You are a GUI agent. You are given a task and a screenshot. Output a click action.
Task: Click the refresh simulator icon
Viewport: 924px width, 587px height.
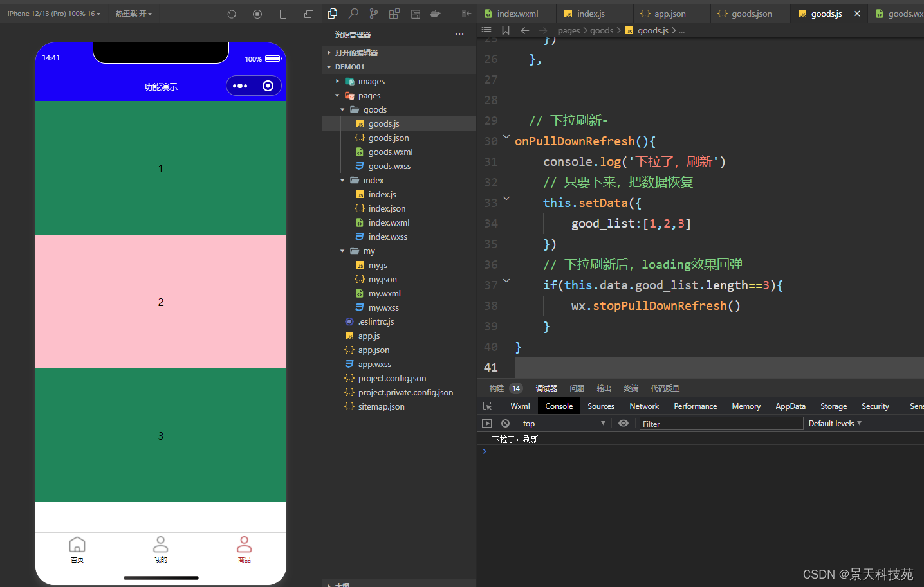tap(232, 14)
